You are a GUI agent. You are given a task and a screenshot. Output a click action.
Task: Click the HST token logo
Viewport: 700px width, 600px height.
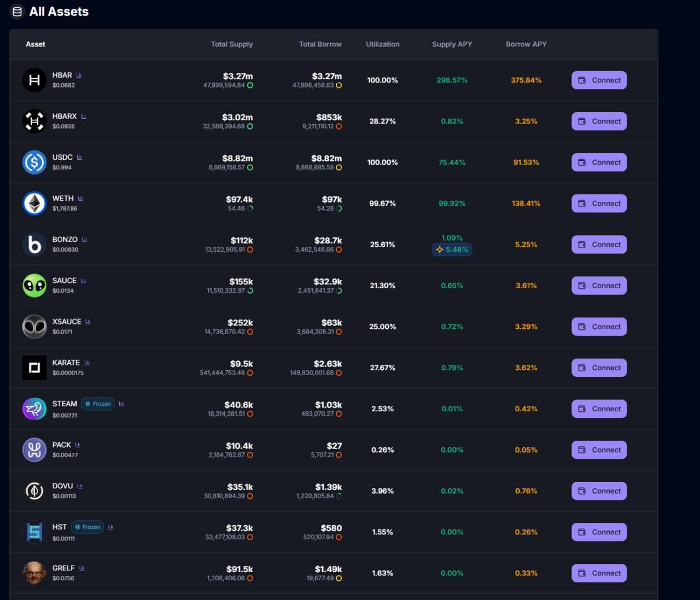point(34,532)
